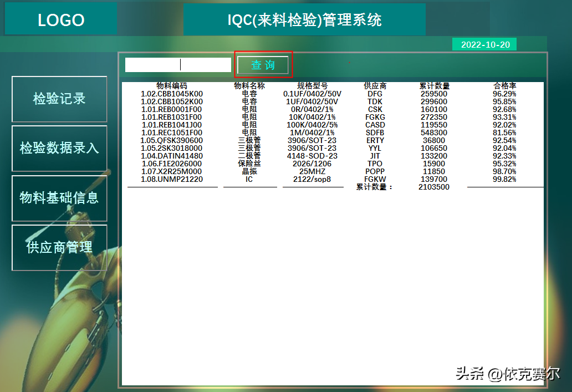Click spec cell 25MHZ

coord(312,171)
